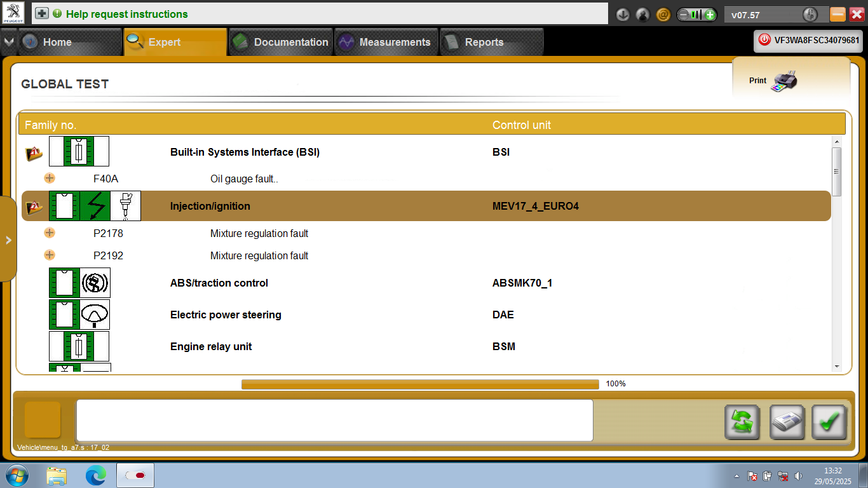This screenshot has height=488, width=868.
Task: Click the Family no. column header
Action: coord(50,125)
